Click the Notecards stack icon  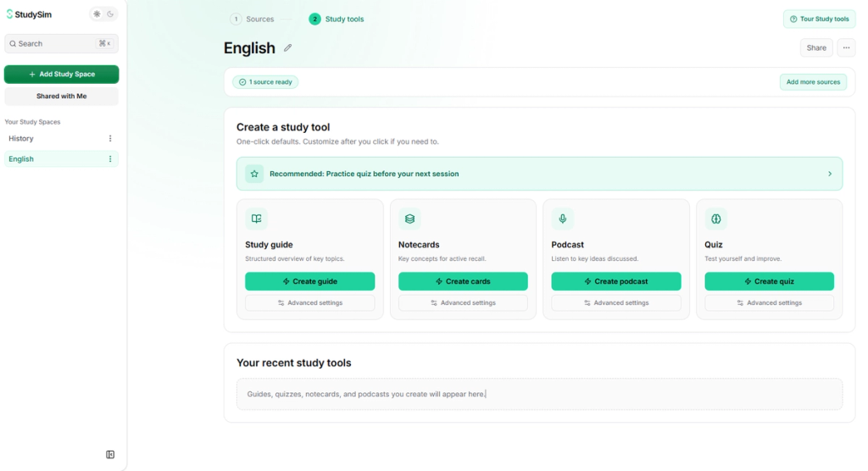point(409,219)
